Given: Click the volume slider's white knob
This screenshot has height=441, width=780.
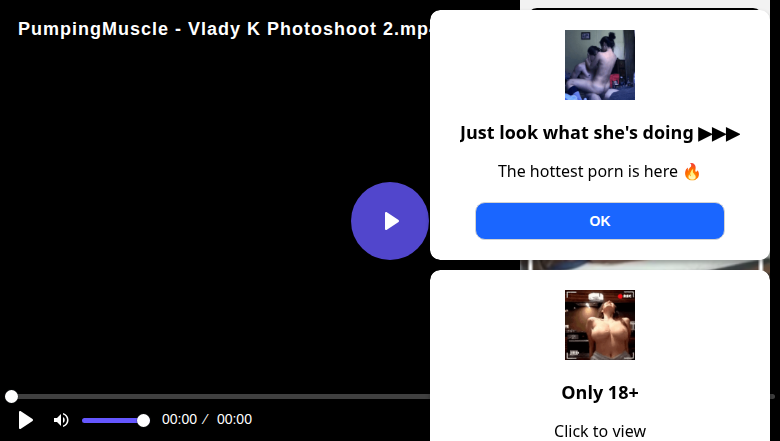Looking at the screenshot, I should (143, 421).
